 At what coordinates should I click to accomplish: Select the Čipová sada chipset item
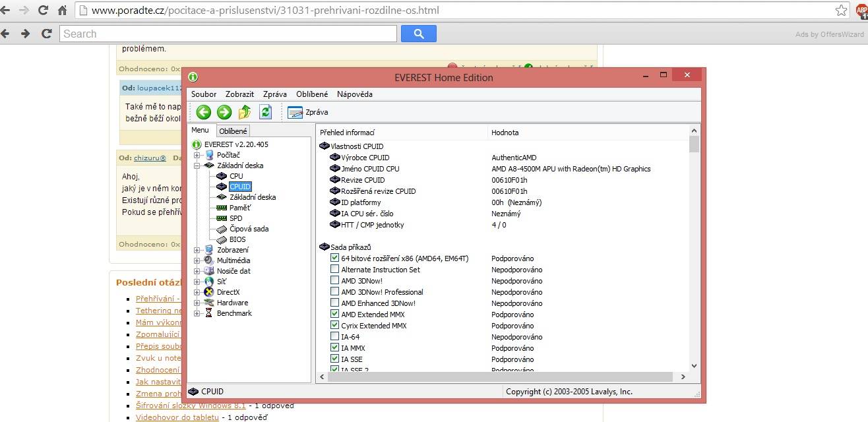[x=249, y=229]
